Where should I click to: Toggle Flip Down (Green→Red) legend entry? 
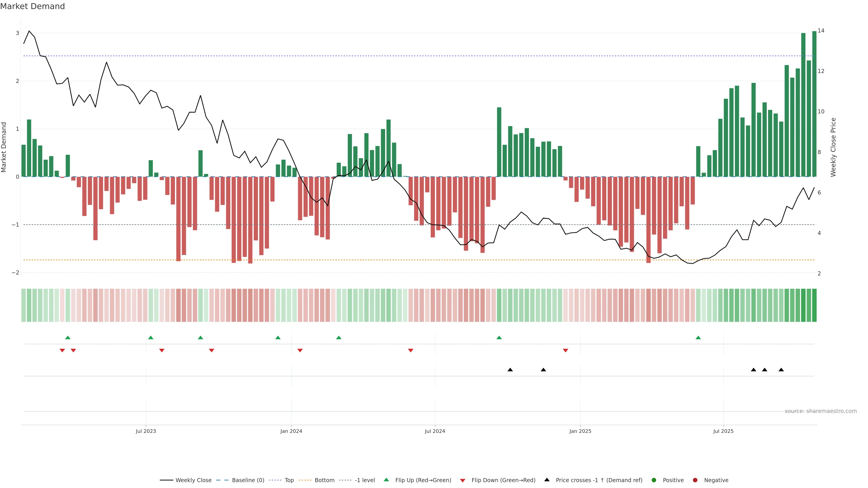point(503,480)
